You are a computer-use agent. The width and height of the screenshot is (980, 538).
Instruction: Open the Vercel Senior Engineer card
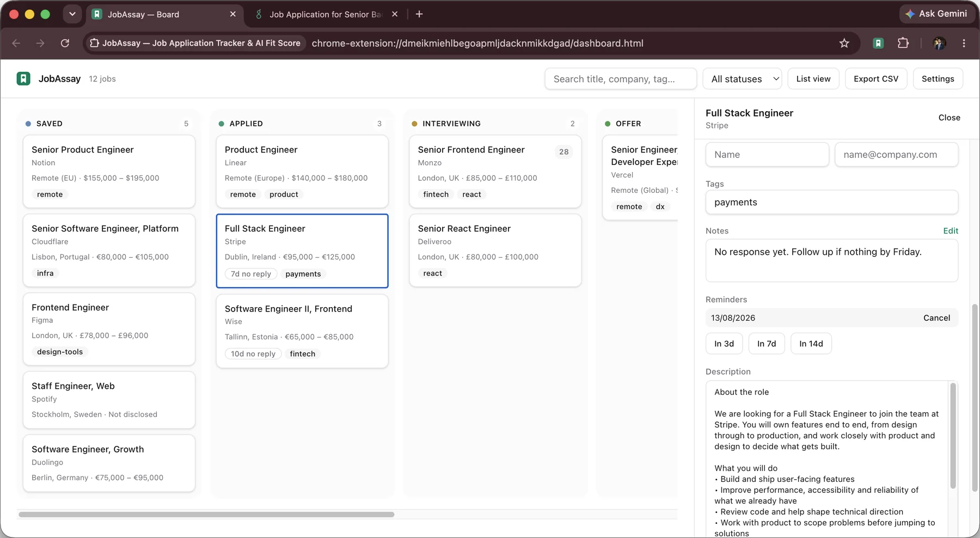640,178
